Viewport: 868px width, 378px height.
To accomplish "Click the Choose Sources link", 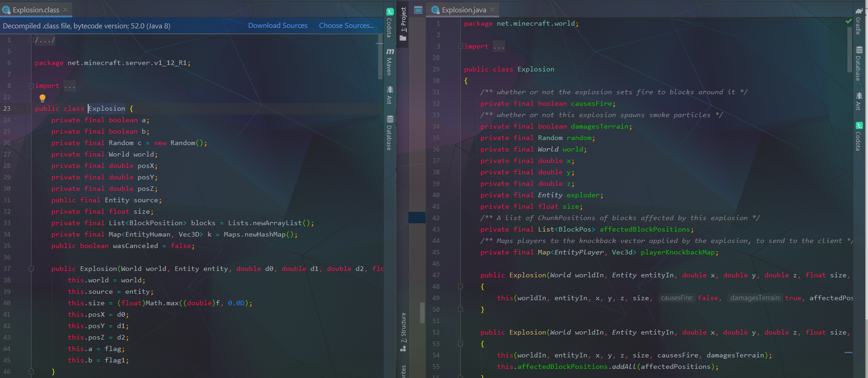I will pyautogui.click(x=346, y=26).
